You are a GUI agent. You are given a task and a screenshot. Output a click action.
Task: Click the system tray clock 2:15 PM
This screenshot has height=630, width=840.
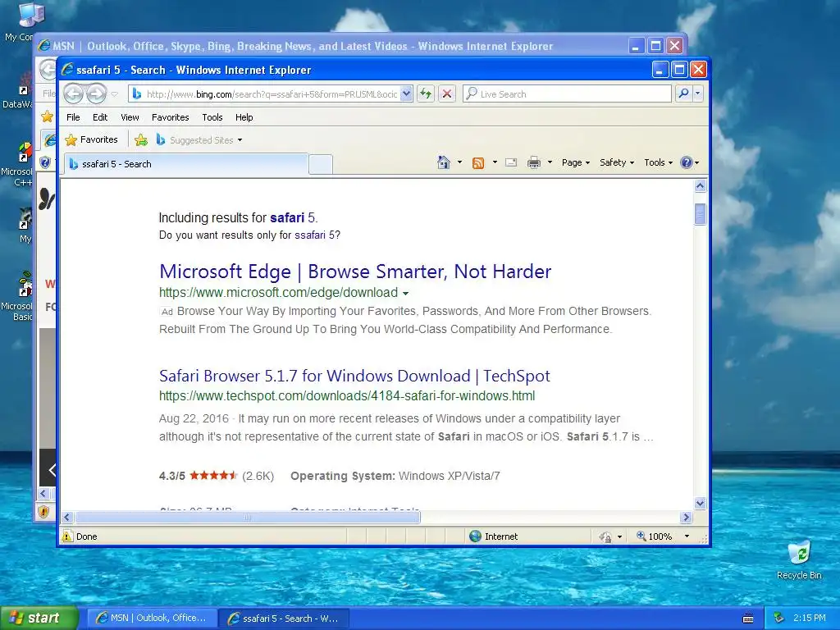click(x=810, y=618)
